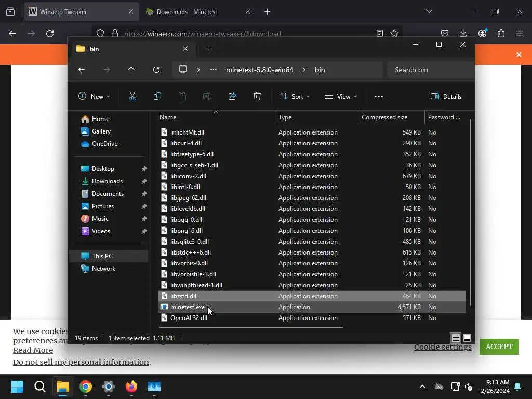Image resolution: width=532 pixels, height=399 pixels.
Task: Go back in File Explorer navigation
Action: pyautogui.click(x=82, y=70)
